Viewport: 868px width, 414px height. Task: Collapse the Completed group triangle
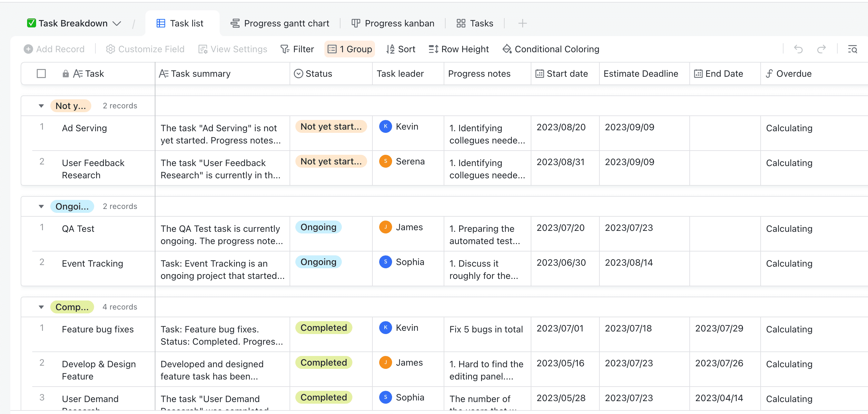click(x=41, y=307)
